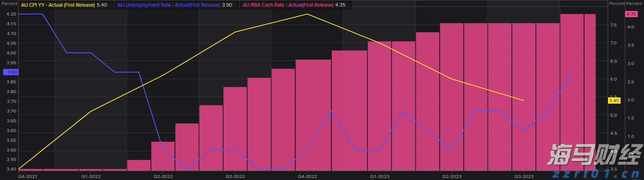Click the AU CPI YY legend label
The height and width of the screenshot is (180, 644).
point(58,5)
